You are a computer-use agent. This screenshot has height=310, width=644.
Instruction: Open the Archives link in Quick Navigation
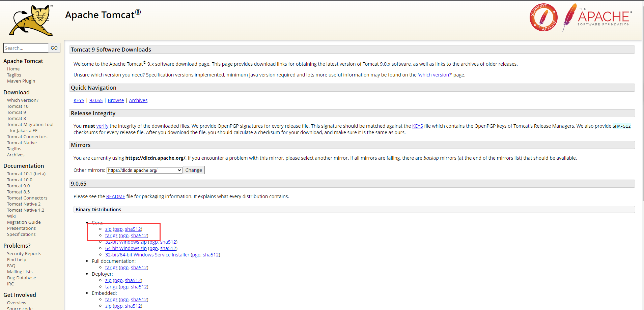point(138,100)
